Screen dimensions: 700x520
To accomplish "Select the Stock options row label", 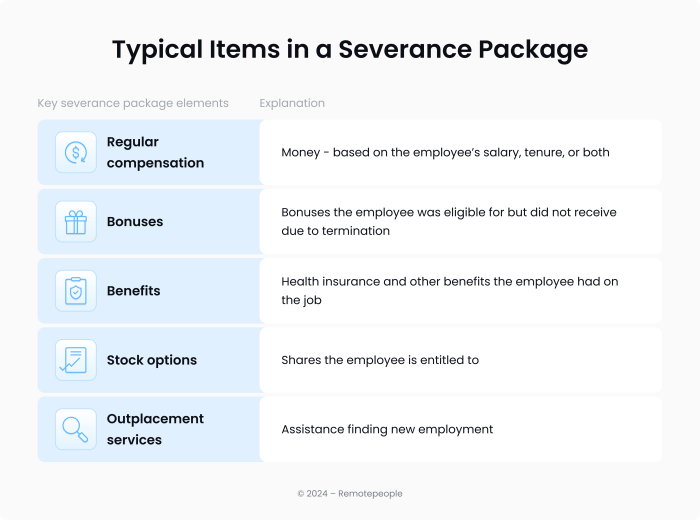I will pos(152,360).
